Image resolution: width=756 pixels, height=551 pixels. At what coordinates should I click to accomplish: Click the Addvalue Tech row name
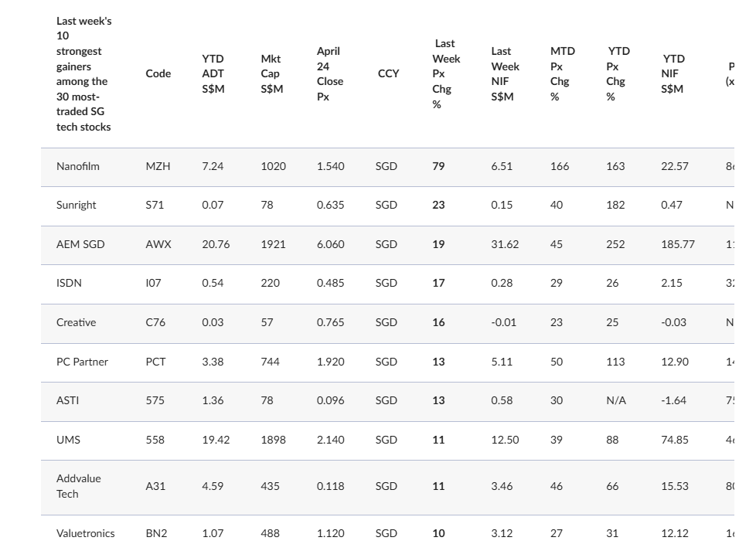click(79, 486)
